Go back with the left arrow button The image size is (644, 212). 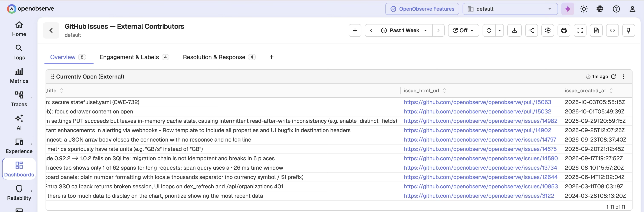click(x=51, y=30)
